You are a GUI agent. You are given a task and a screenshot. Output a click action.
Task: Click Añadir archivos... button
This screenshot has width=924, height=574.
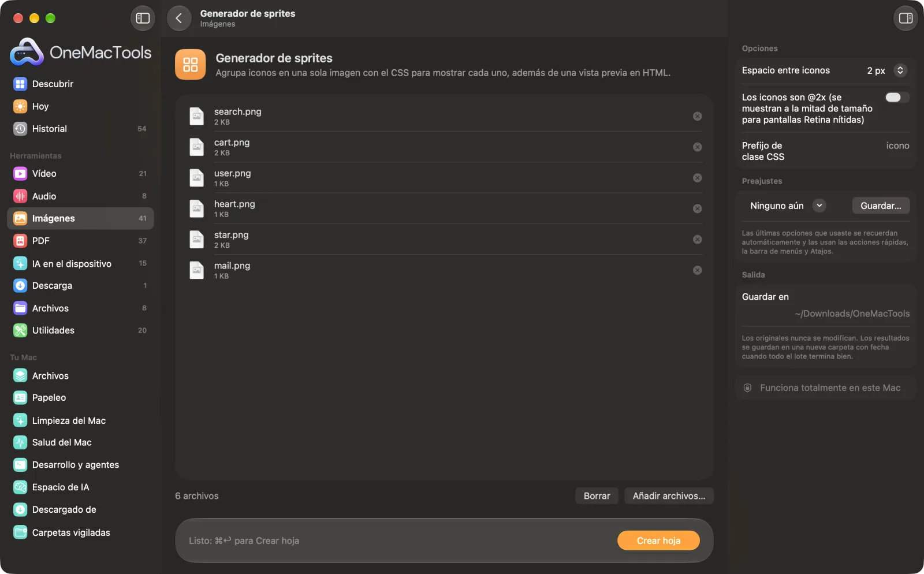669,496
